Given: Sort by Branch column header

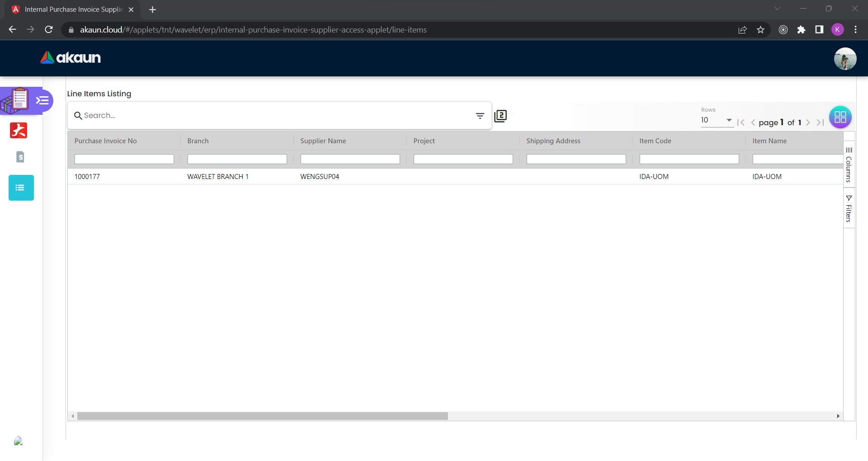Looking at the screenshot, I should pyautogui.click(x=198, y=141).
